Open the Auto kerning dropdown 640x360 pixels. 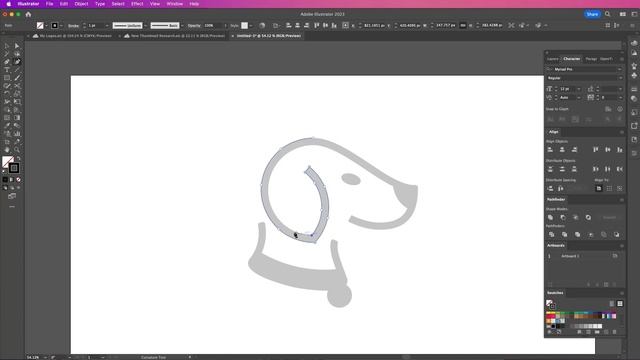579,98
